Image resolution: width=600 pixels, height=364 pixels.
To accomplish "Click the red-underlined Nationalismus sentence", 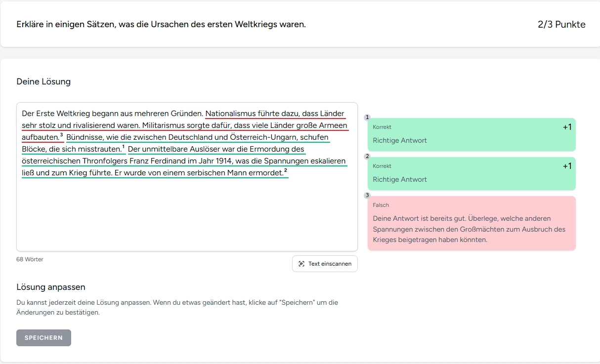I will pyautogui.click(x=274, y=114).
